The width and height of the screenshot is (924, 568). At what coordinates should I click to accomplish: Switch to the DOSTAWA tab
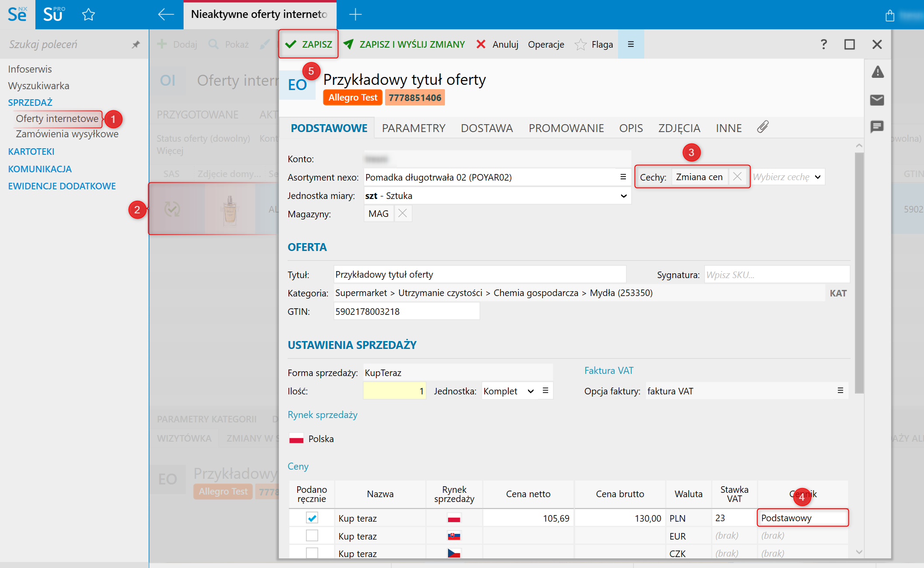coord(486,128)
